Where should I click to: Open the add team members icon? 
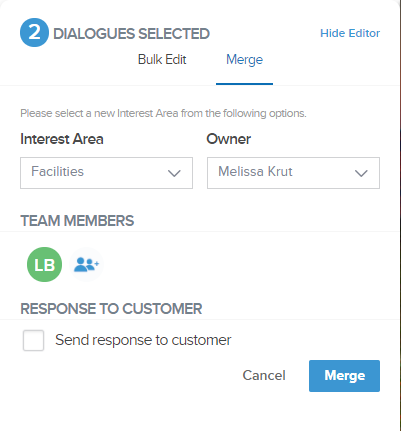pyautogui.click(x=86, y=264)
